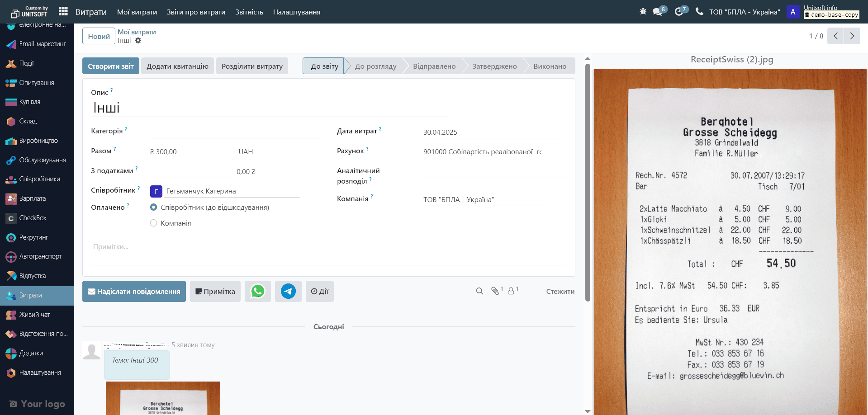Viewport: 868px width, 415px height.
Task: Open the Рахунок account dropdown
Action: (x=483, y=152)
